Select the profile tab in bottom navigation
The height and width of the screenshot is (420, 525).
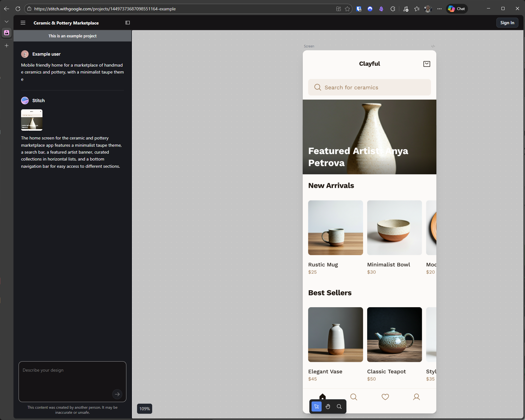click(416, 397)
